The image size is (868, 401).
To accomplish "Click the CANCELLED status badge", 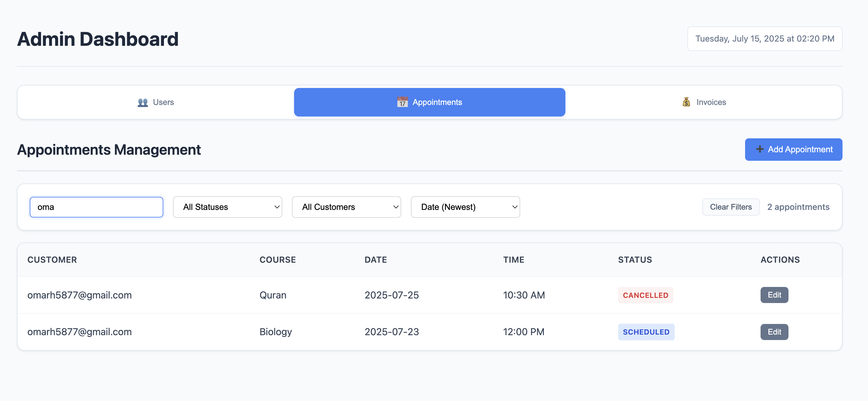I will 645,295.
